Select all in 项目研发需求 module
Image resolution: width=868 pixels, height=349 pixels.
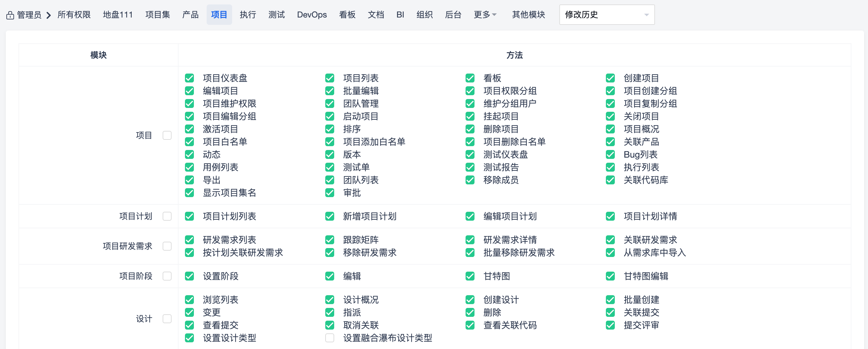pos(167,246)
